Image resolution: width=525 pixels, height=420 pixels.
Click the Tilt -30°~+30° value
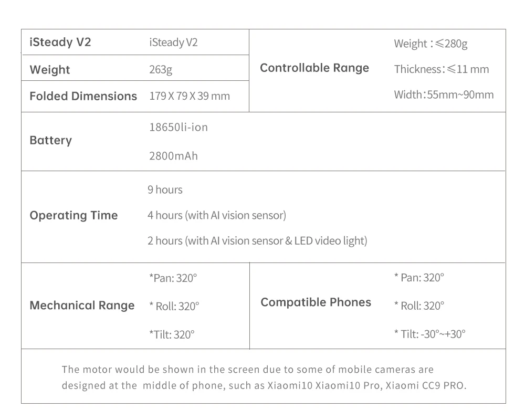point(429,333)
